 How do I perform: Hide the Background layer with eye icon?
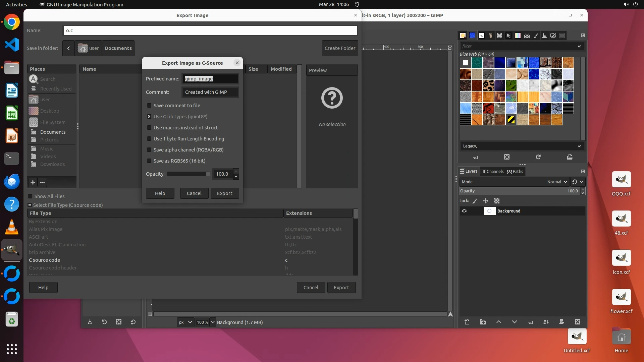[464, 211]
